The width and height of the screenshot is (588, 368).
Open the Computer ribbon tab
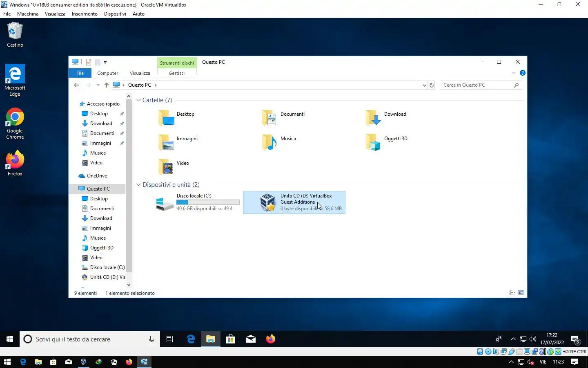pyautogui.click(x=107, y=73)
